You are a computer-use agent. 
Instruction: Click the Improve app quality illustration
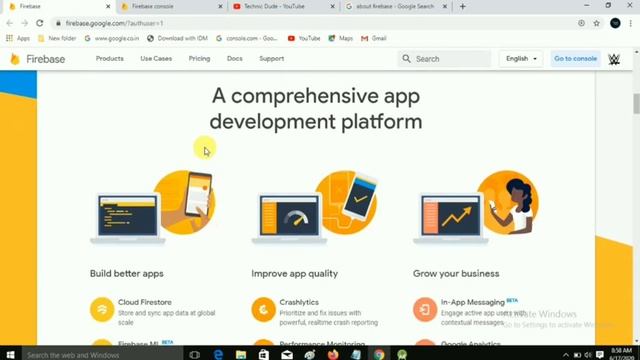pyautogui.click(x=314, y=207)
